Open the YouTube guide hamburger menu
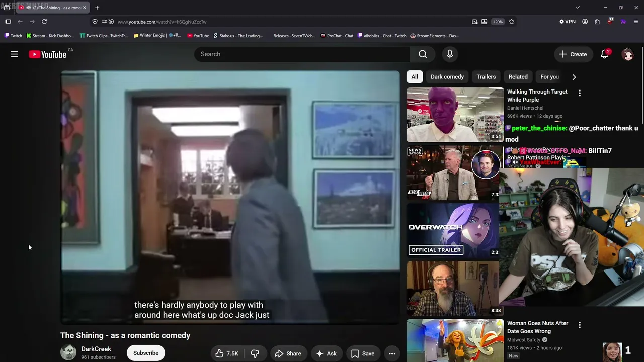This screenshot has width=644, height=362. click(15, 54)
